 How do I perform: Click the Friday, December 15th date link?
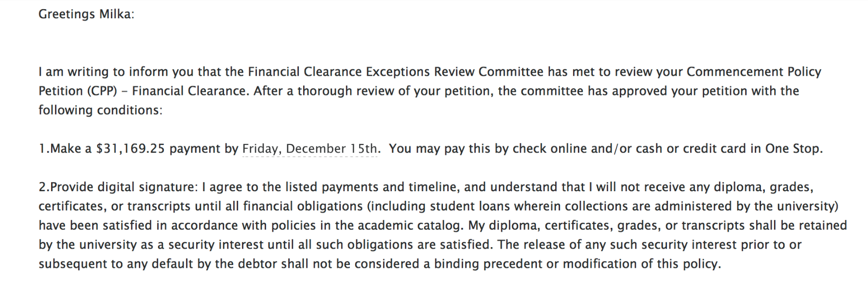[310, 149]
